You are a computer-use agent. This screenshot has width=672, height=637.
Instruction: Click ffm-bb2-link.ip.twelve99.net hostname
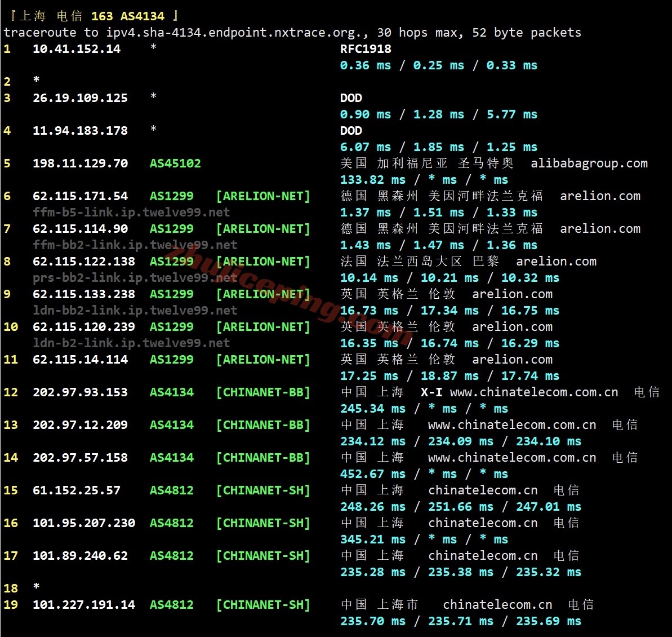[135, 245]
